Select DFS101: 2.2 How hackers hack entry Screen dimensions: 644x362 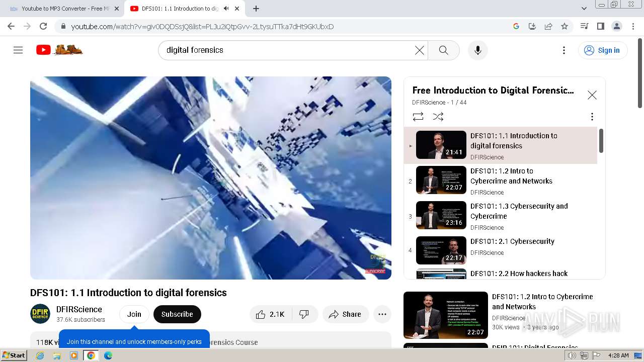pyautogui.click(x=501, y=274)
